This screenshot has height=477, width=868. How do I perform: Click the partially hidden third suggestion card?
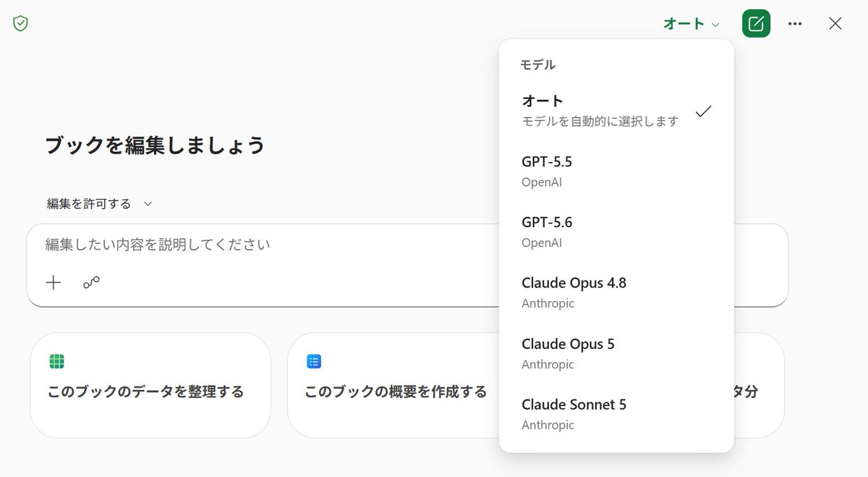click(759, 385)
